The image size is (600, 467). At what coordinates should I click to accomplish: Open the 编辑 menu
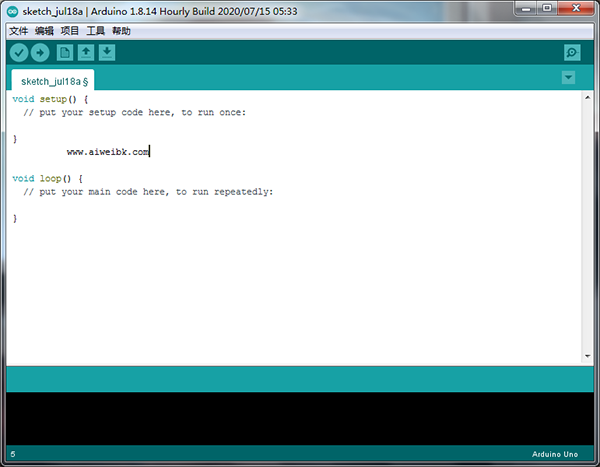[45, 31]
